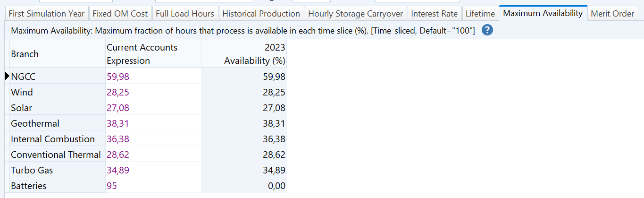Switch to Hourly Storage Carryover tab

(356, 14)
